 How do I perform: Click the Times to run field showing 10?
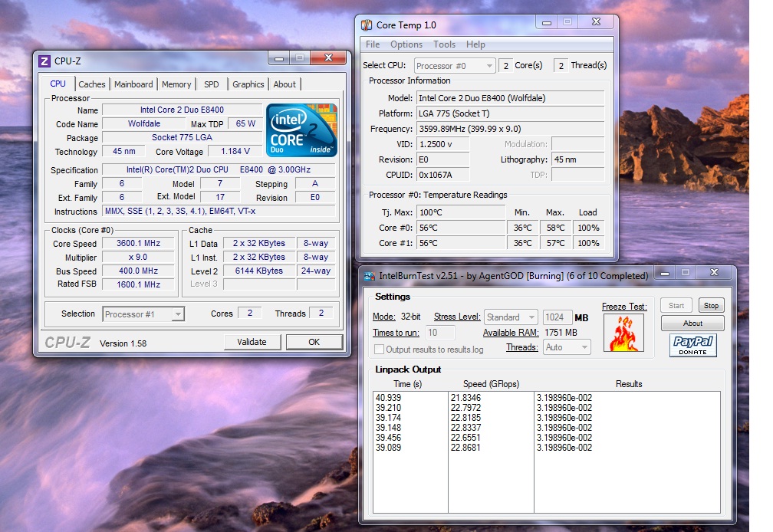tap(439, 333)
